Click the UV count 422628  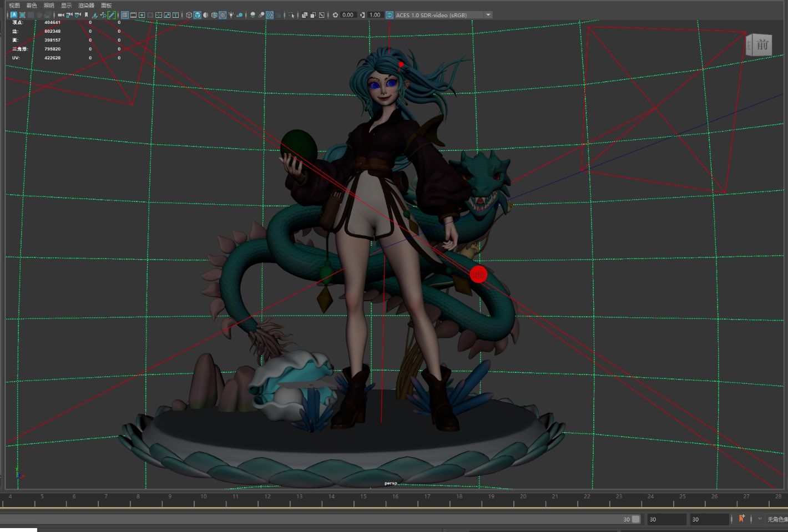(52, 58)
